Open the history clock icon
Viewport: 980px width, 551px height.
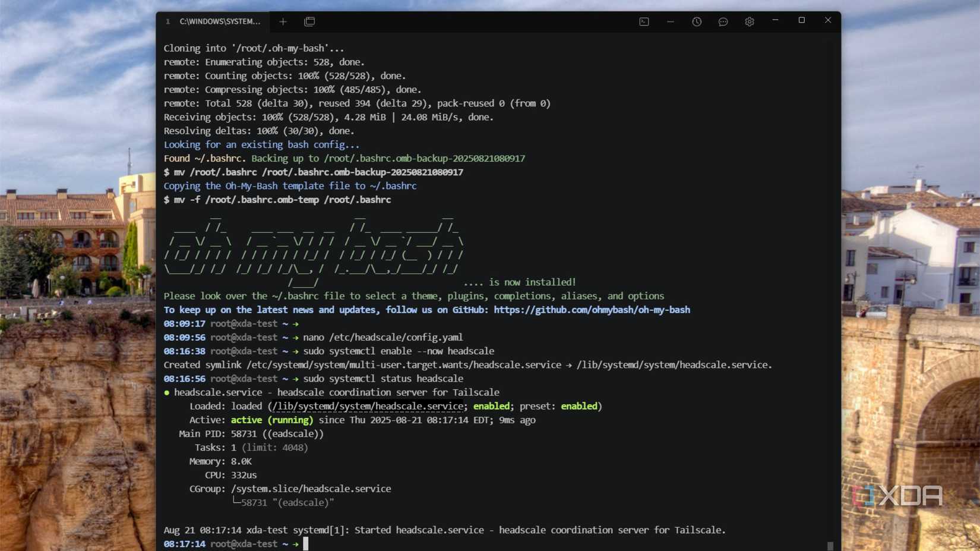pos(697,21)
